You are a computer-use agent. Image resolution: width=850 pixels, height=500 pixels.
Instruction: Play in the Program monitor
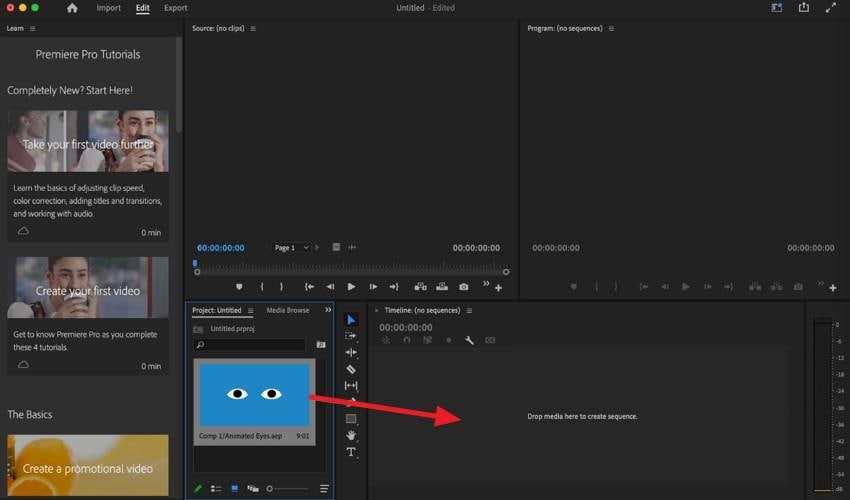pos(686,286)
